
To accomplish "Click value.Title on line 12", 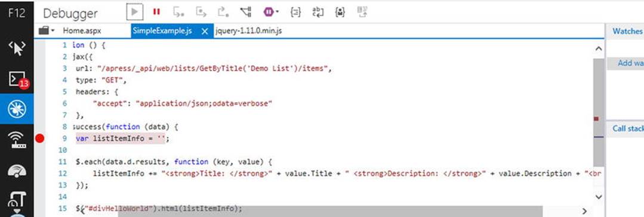I will (x=309, y=173).
